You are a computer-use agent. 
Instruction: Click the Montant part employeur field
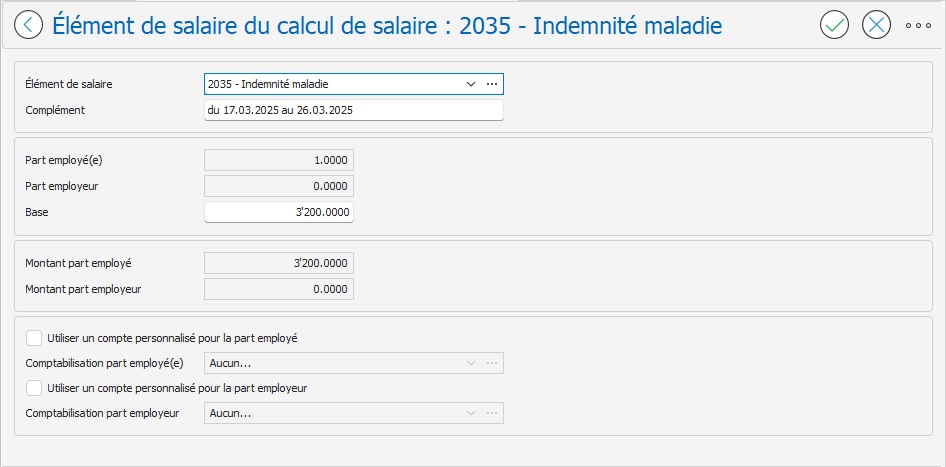[279, 289]
